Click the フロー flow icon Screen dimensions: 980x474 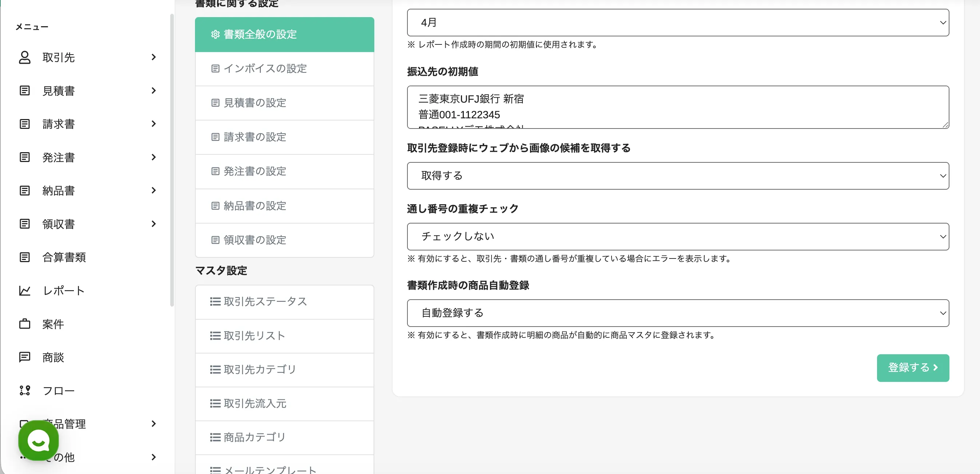click(x=25, y=391)
